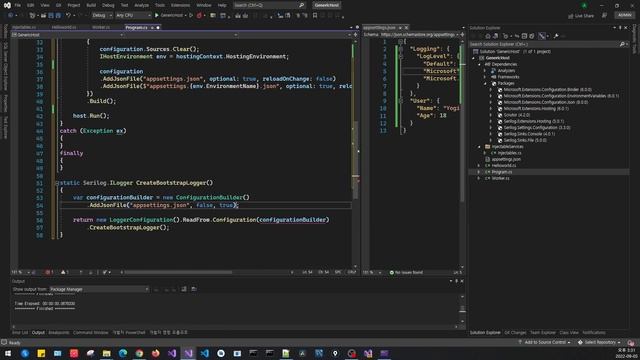Open the Show output from Package Manager dropdown
Viewport: 640px width, 360px height.
(99, 289)
